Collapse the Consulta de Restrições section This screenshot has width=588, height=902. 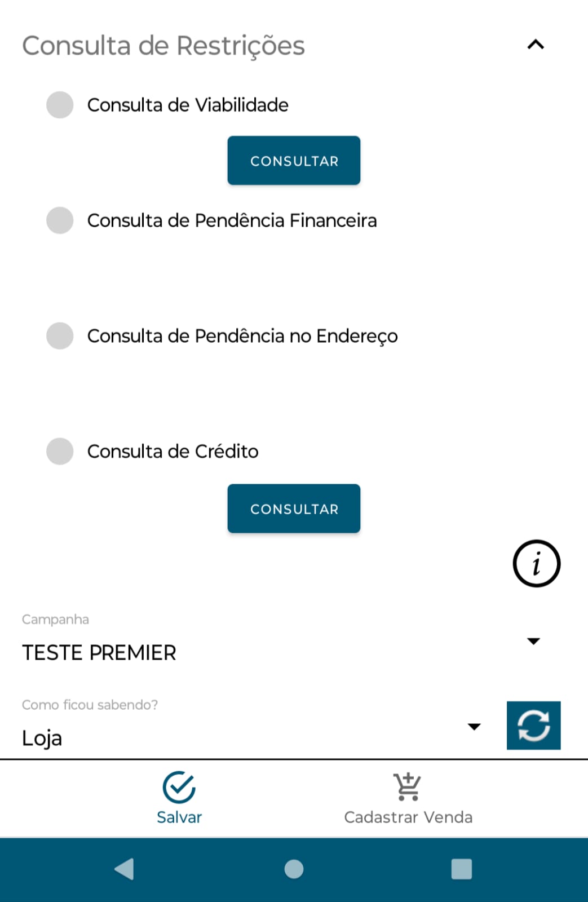click(536, 45)
